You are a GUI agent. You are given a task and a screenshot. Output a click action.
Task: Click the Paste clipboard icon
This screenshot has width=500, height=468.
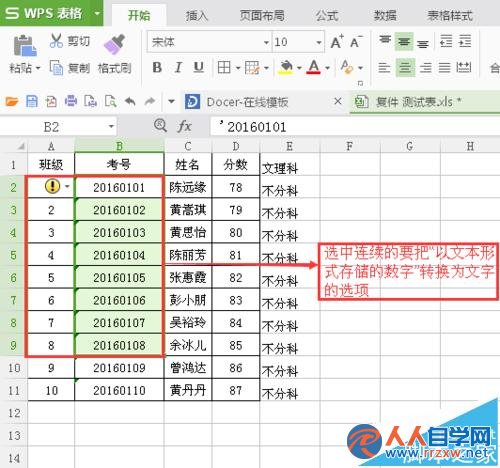coord(25,46)
